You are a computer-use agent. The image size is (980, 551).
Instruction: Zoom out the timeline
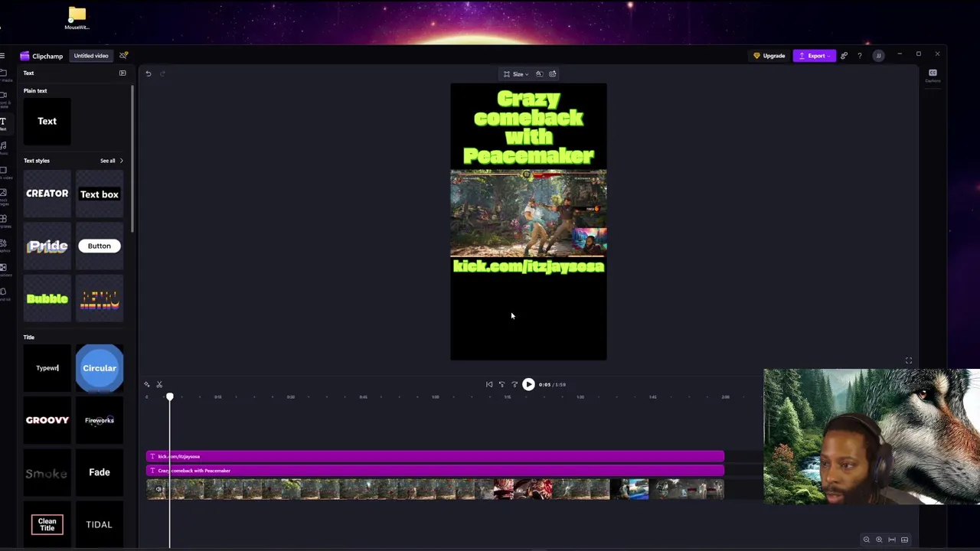click(x=867, y=540)
